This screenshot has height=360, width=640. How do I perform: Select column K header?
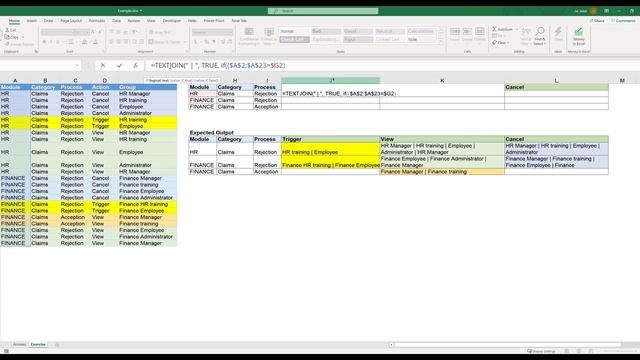click(x=442, y=80)
